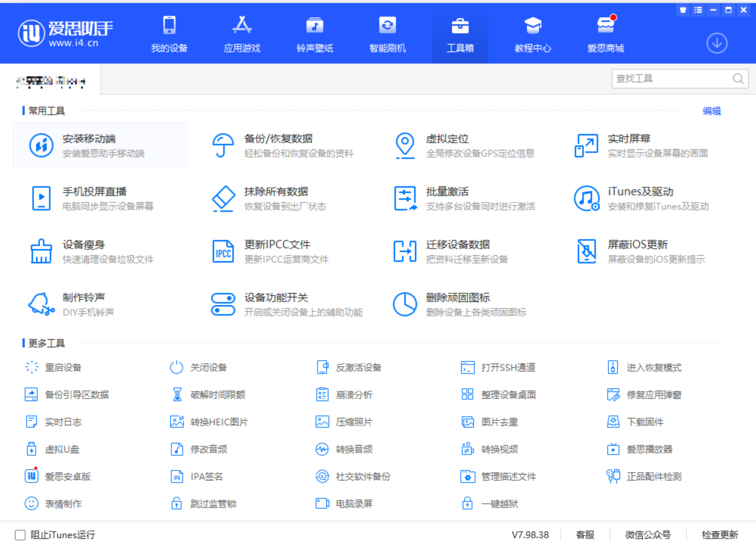This screenshot has height=548, width=756.
Task: Open the 删除顽固图标 clock icon
Action: point(405,304)
